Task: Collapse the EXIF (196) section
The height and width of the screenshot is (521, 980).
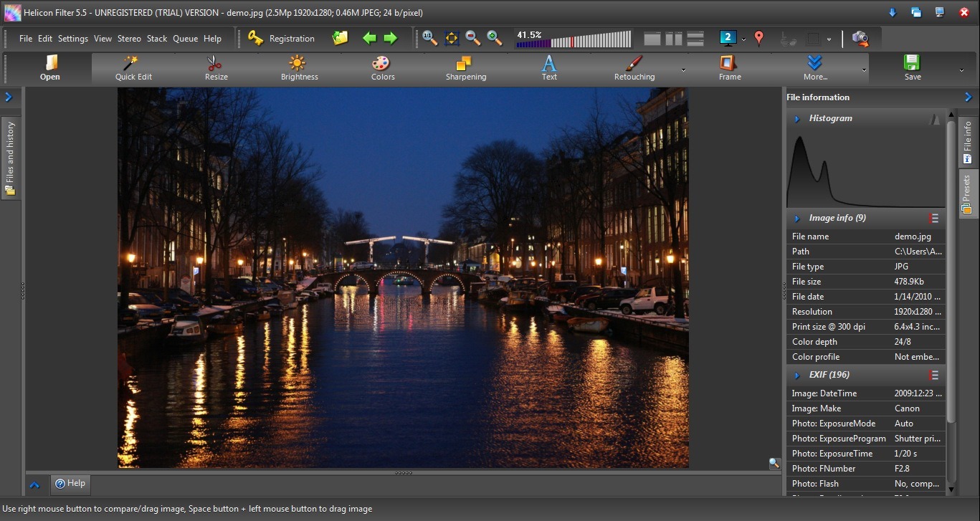Action: 797,375
